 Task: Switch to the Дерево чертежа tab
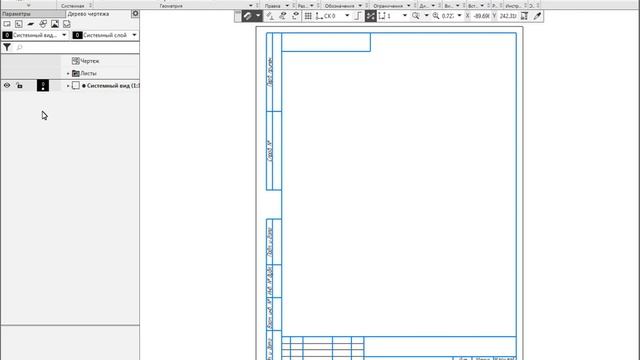88,14
